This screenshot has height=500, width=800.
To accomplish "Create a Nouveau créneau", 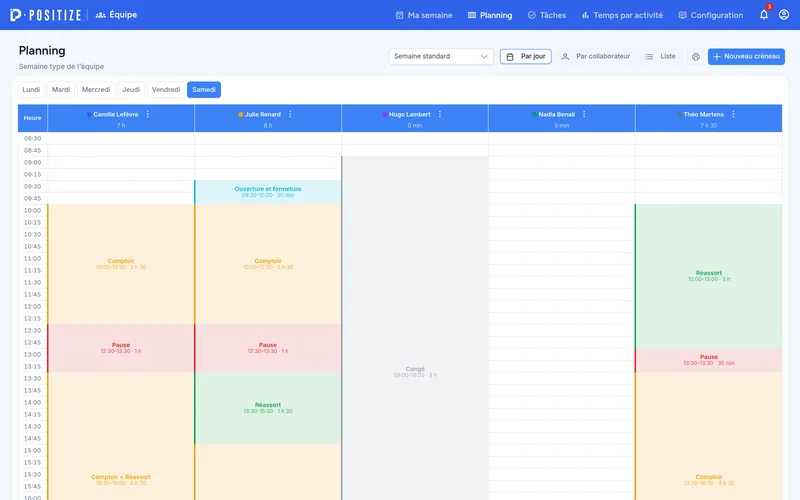I will pyautogui.click(x=746, y=56).
